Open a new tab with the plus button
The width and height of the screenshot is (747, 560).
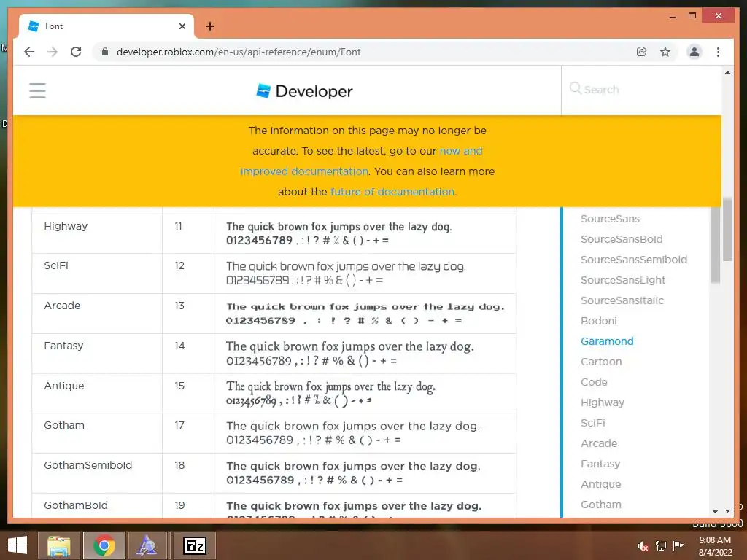(210, 26)
